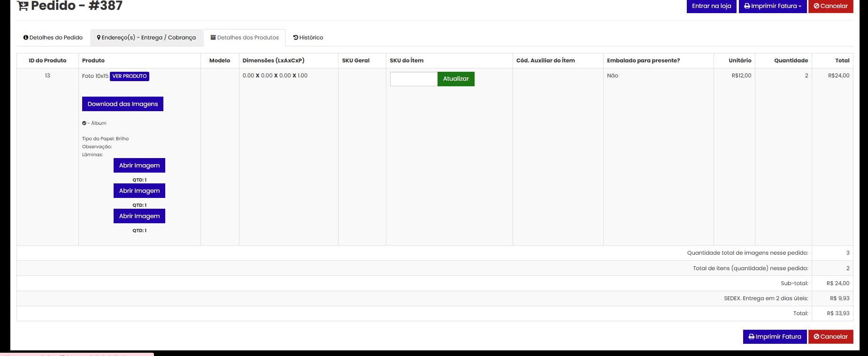Viewport: 868px width, 356px height.
Task: Open the Histórico tab
Action: click(308, 38)
